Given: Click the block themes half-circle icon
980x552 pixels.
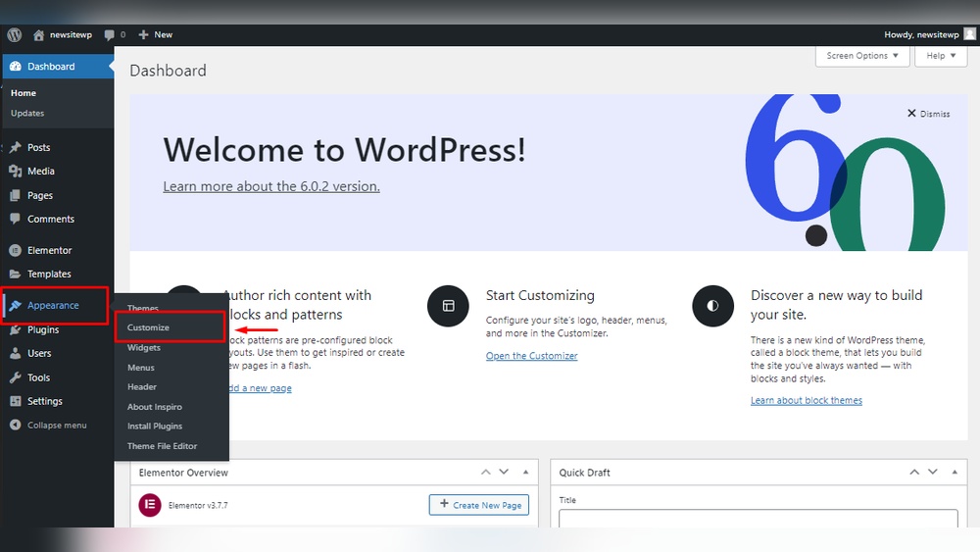Looking at the screenshot, I should pos(712,306).
